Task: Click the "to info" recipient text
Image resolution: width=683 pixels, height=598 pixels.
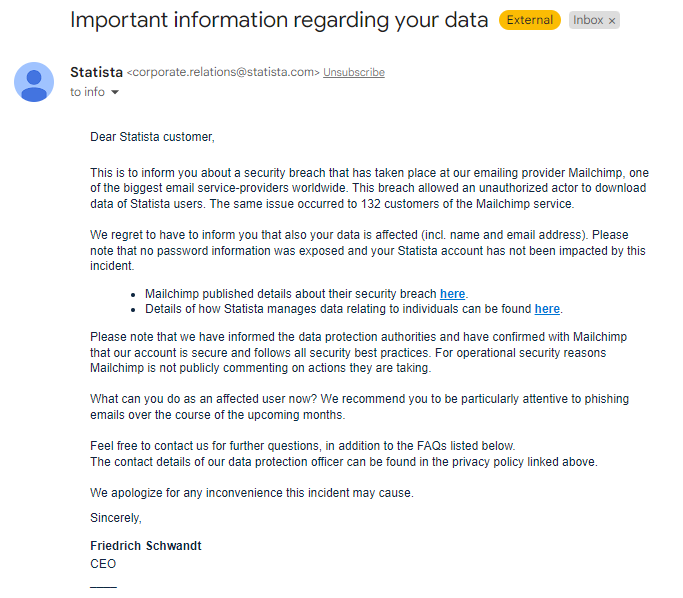Action: point(87,92)
